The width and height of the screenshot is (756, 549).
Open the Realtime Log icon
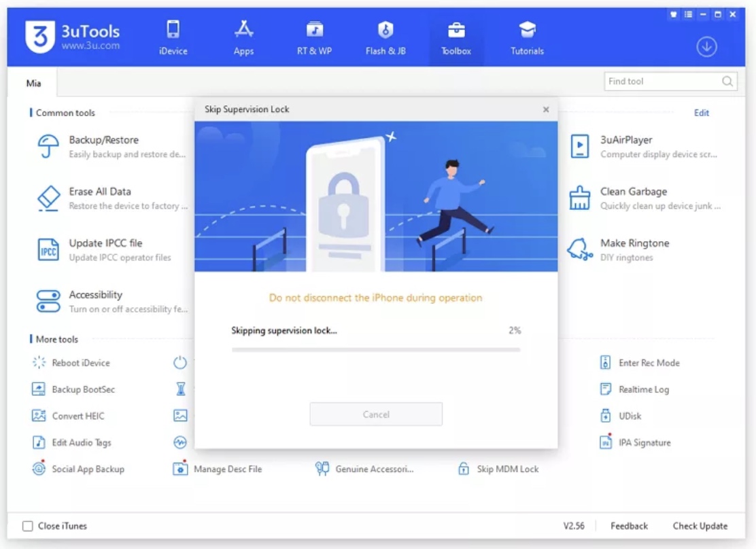[x=606, y=389]
